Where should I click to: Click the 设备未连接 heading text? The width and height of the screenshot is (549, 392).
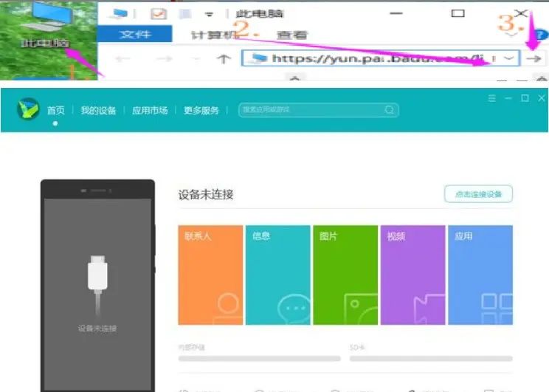(x=206, y=194)
